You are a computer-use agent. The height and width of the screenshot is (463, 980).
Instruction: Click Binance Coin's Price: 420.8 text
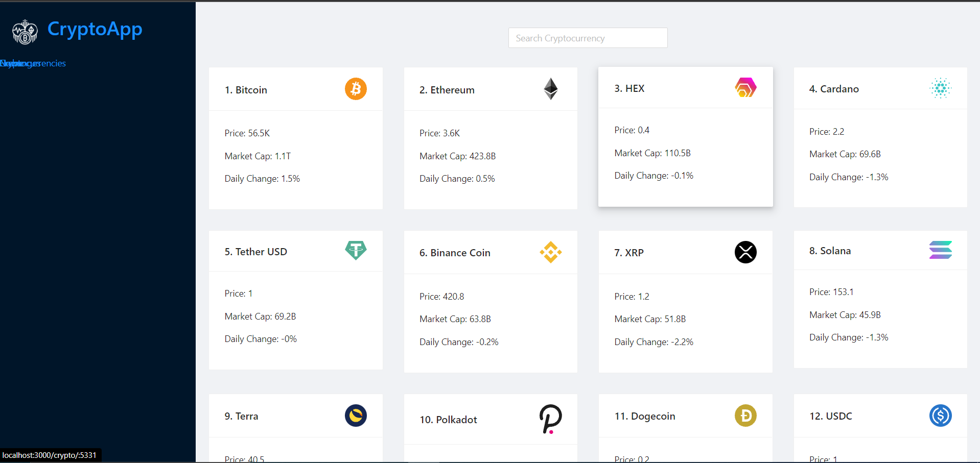click(442, 297)
